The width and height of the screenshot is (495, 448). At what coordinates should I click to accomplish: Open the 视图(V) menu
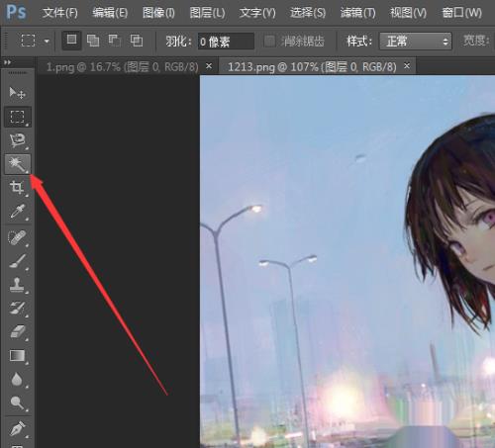408,13
